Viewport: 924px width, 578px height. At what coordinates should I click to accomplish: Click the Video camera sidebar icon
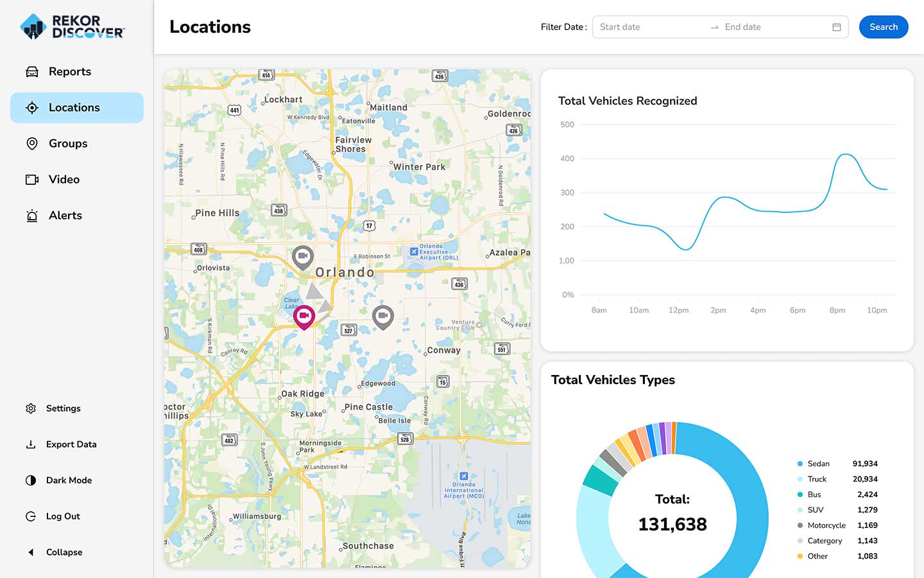[x=32, y=179]
